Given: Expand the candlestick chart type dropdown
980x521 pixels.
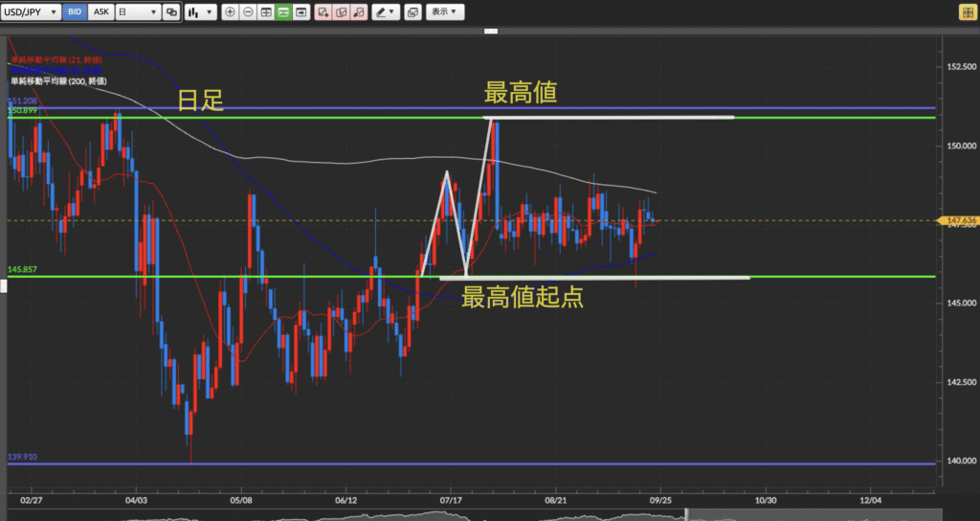Looking at the screenshot, I should click(x=199, y=12).
